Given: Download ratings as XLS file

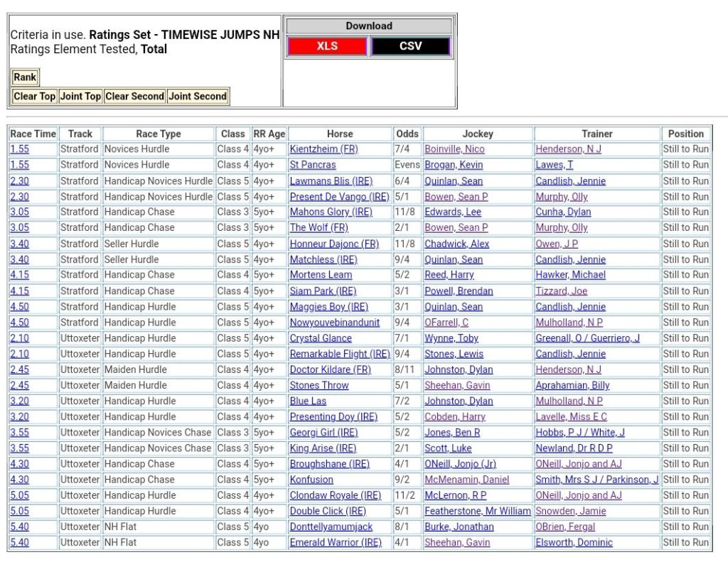Looking at the screenshot, I should tap(327, 46).
